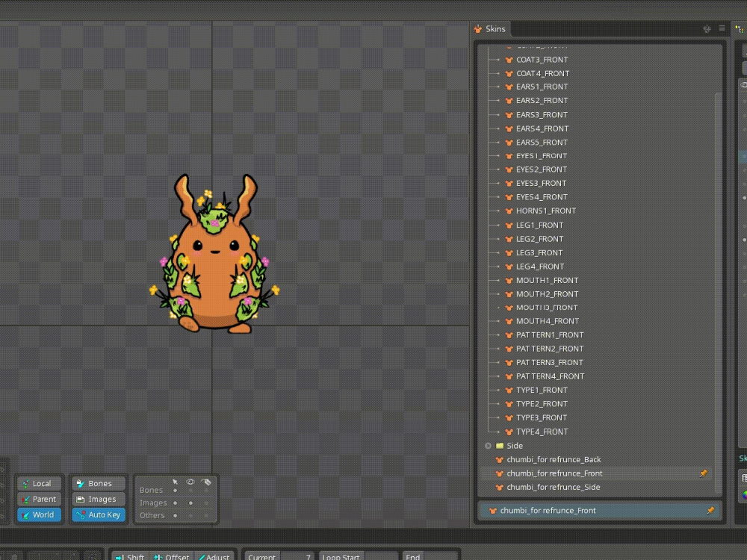This screenshot has height=560, width=747.
Task: Click the skin icon beside EYES3_FRONT
Action: pos(509,184)
